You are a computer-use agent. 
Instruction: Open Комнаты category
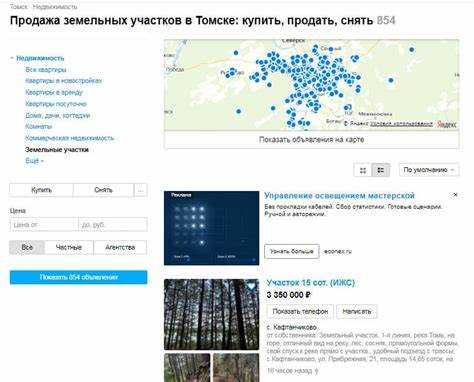pyautogui.click(x=39, y=126)
